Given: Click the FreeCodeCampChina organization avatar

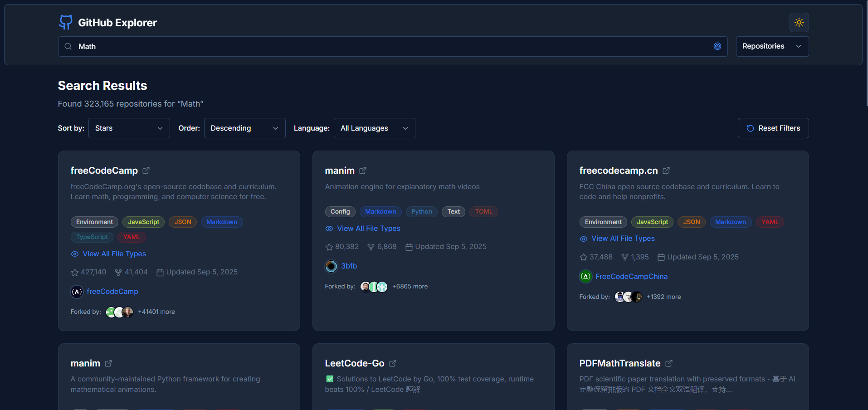Looking at the screenshot, I should click(585, 276).
